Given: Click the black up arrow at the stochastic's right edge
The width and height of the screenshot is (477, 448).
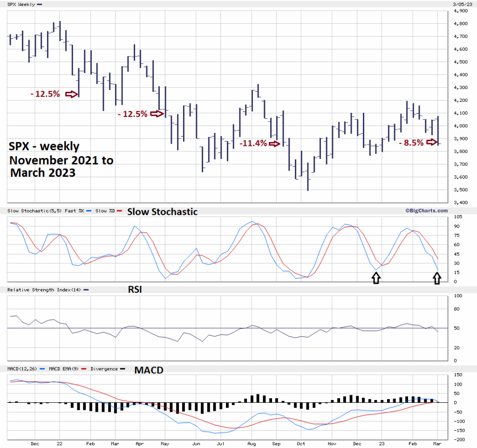Looking at the screenshot, I should pos(436,278).
